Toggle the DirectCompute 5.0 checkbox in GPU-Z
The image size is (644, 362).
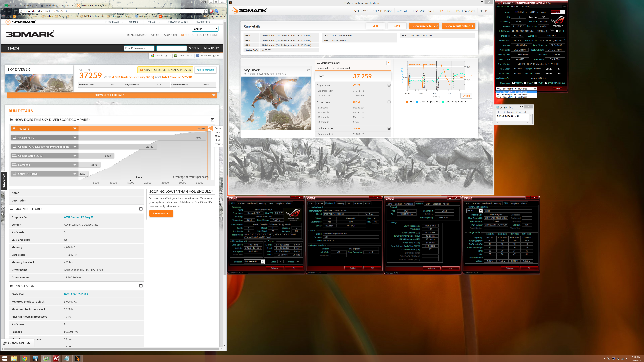click(x=546, y=83)
